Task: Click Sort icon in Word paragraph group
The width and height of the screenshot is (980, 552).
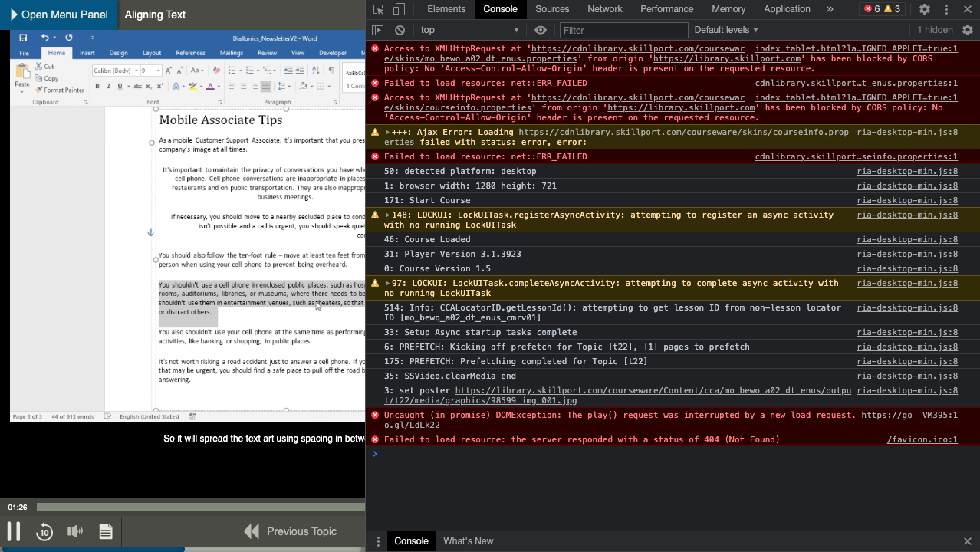Action: (x=317, y=71)
